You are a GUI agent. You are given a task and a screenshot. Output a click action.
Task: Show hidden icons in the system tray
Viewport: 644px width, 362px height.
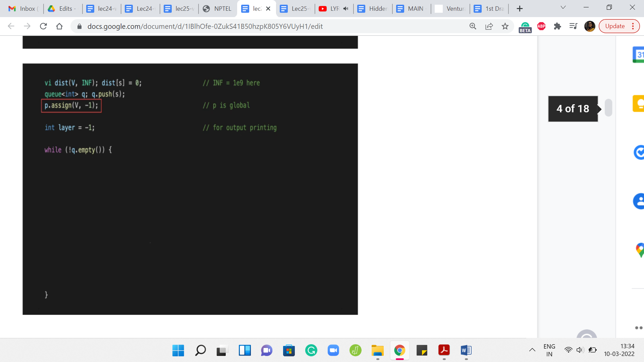point(532,350)
